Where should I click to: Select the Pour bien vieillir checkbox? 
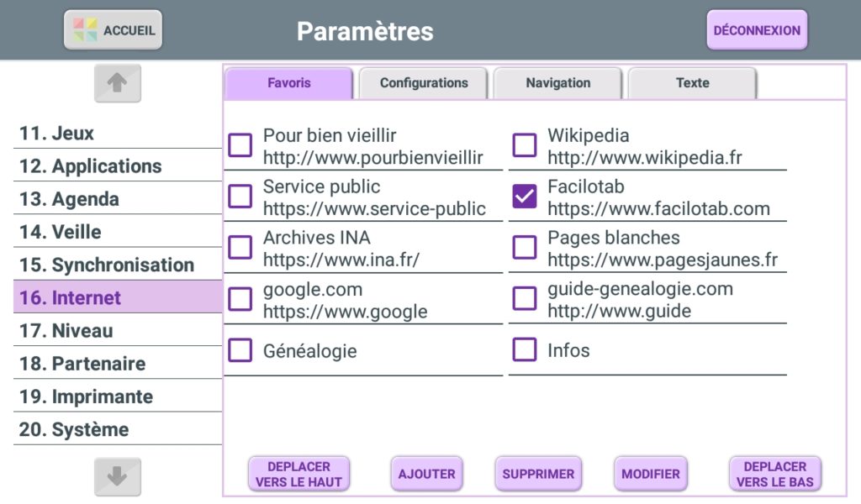240,145
